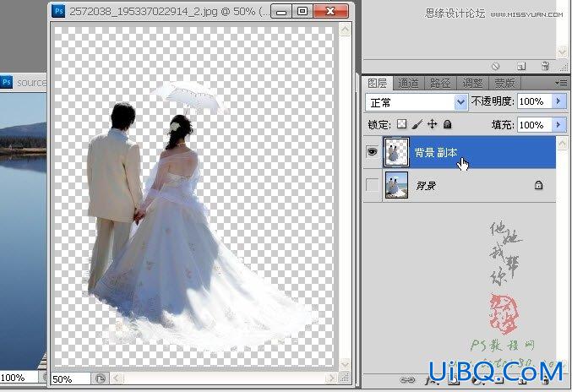Click the horizontal scrollbar left arrow

[x=116, y=378]
